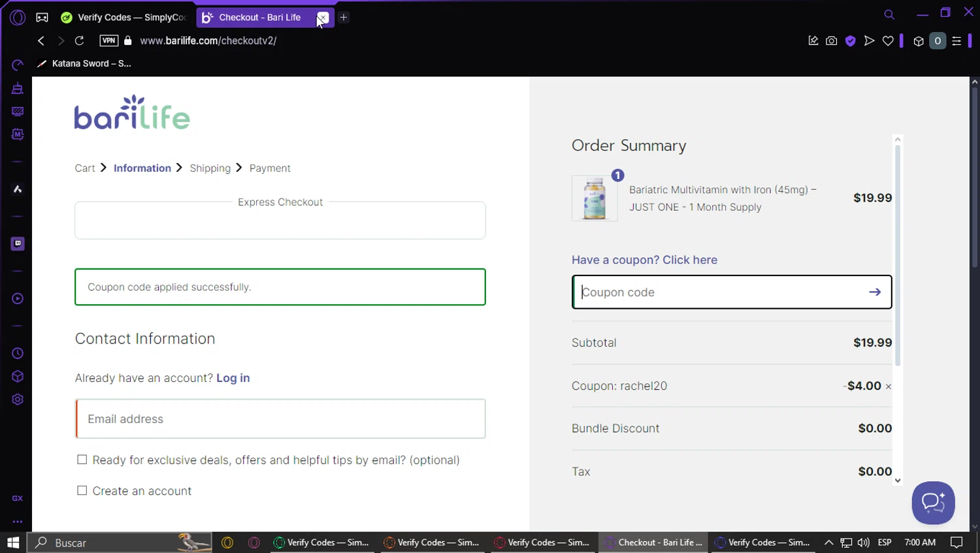Open the easy setup lines icon

[x=956, y=40]
